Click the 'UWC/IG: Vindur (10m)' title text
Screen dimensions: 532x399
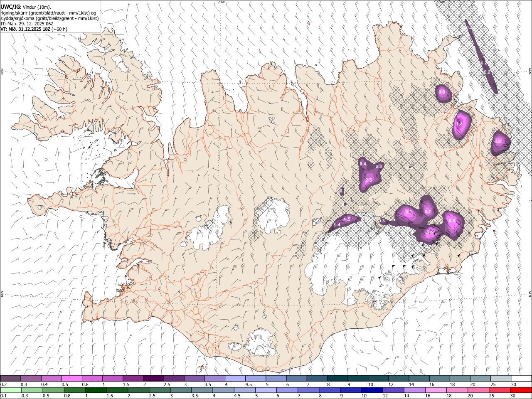26,7
